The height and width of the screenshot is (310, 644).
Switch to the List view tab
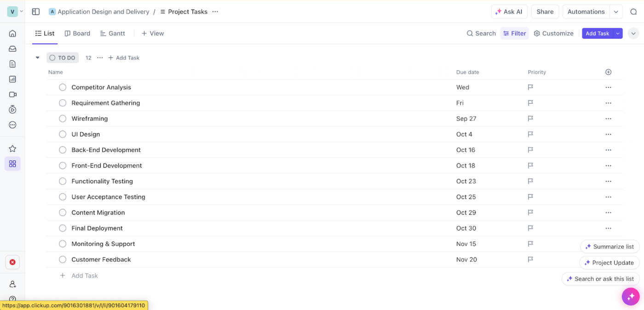45,34
